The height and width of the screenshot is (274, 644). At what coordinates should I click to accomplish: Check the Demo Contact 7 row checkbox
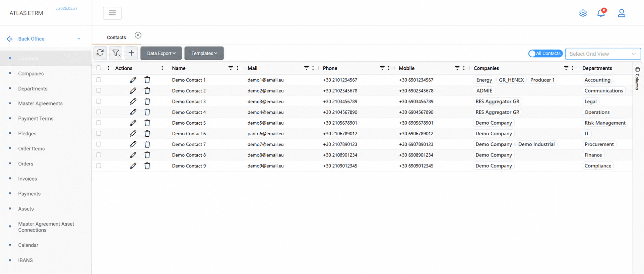click(99, 144)
